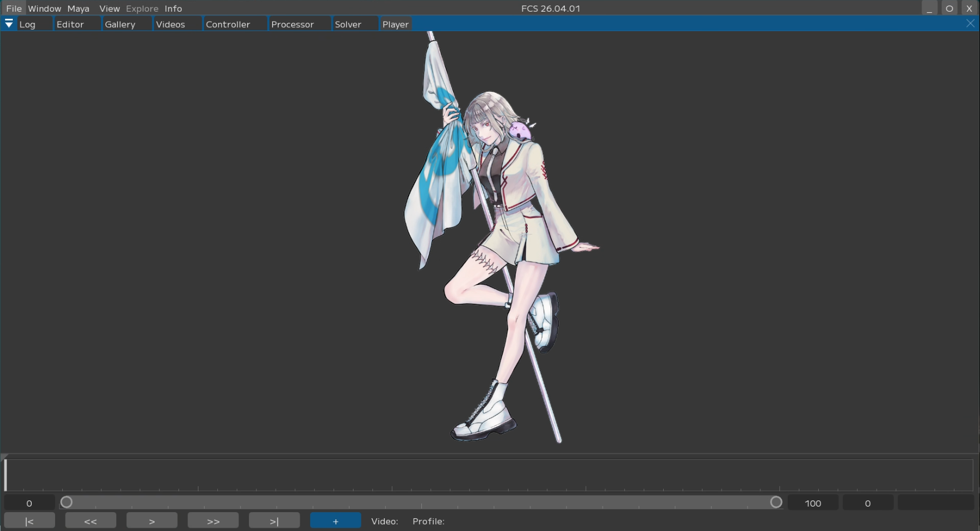
Task: Jump to last frame button
Action: [274, 521]
